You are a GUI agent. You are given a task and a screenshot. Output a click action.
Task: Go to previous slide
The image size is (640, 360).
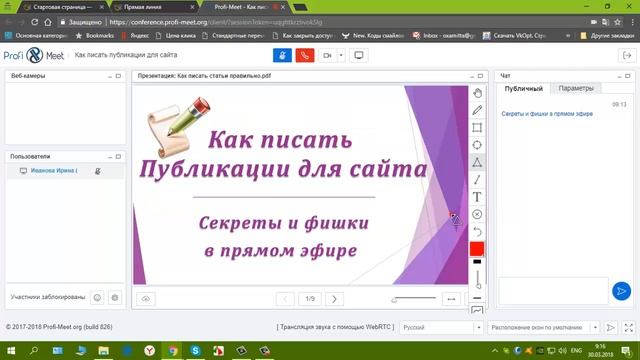coord(285,299)
